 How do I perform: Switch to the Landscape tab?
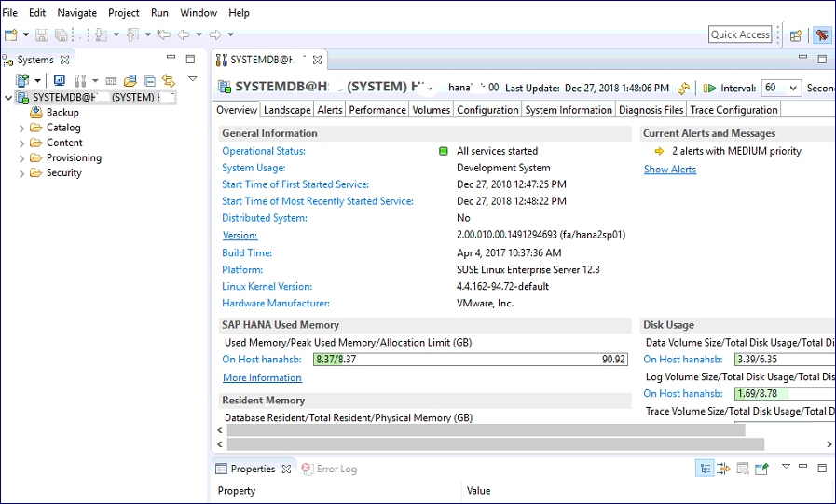287,110
